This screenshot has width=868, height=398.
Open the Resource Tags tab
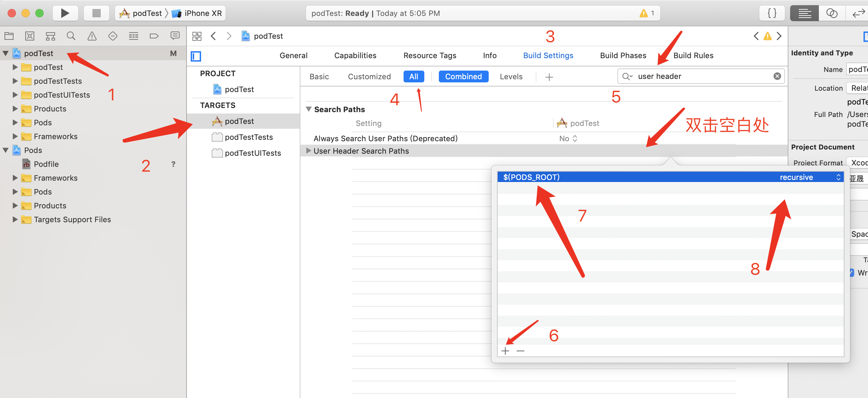(430, 55)
